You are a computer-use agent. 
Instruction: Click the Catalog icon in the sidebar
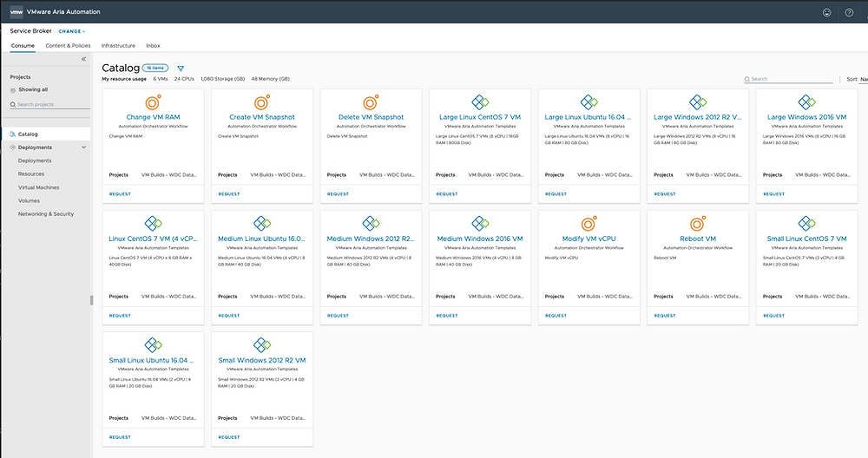click(x=13, y=134)
